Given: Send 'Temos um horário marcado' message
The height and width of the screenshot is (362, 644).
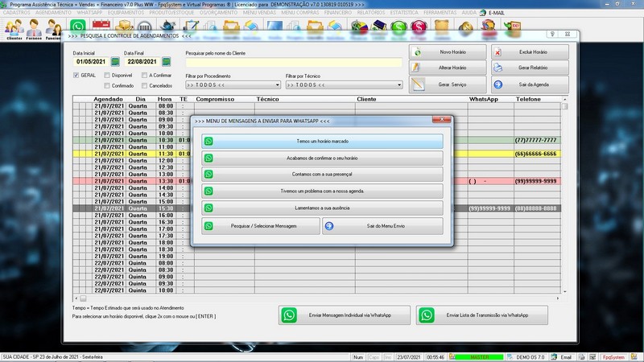Looking at the screenshot, I should pos(322,142).
